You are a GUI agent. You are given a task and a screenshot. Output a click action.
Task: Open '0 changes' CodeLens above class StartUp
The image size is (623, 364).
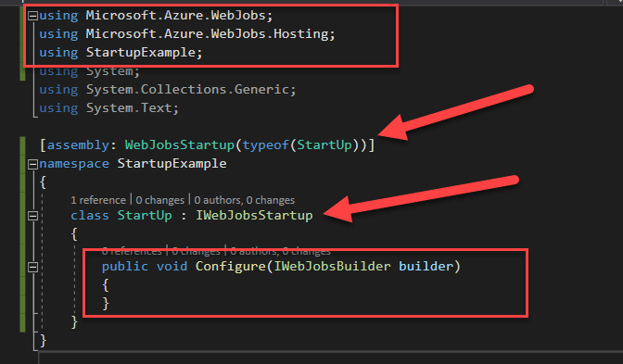point(160,200)
